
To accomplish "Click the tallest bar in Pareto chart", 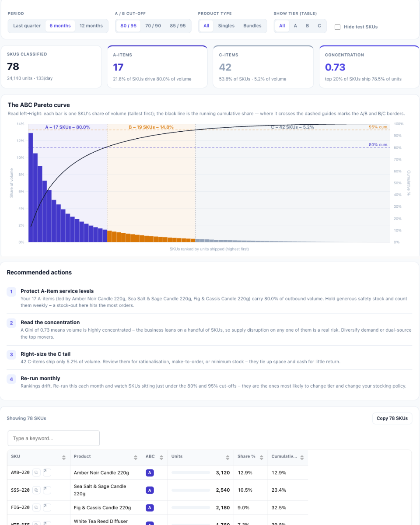I will tap(31, 187).
